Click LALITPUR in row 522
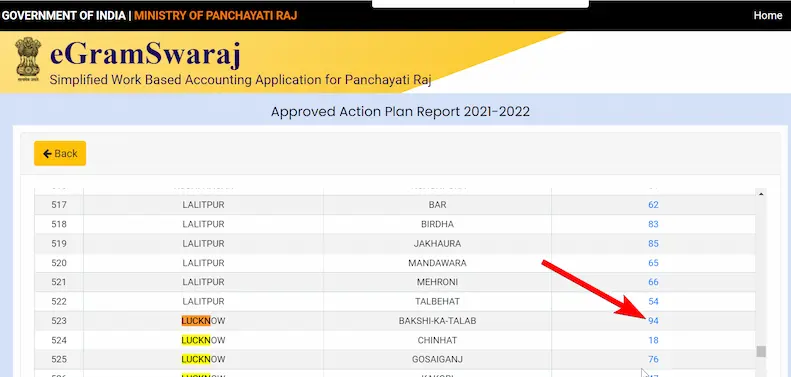This screenshot has height=377, width=791. pyautogui.click(x=203, y=302)
